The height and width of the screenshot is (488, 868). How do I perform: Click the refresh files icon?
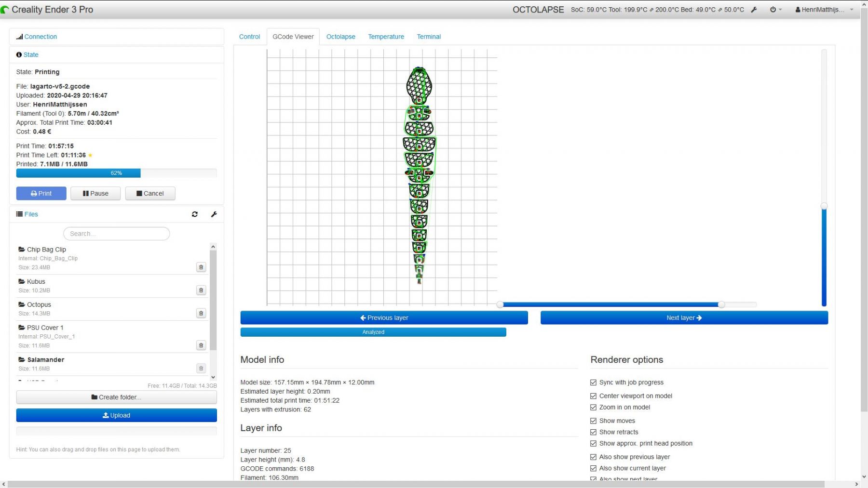tap(195, 214)
